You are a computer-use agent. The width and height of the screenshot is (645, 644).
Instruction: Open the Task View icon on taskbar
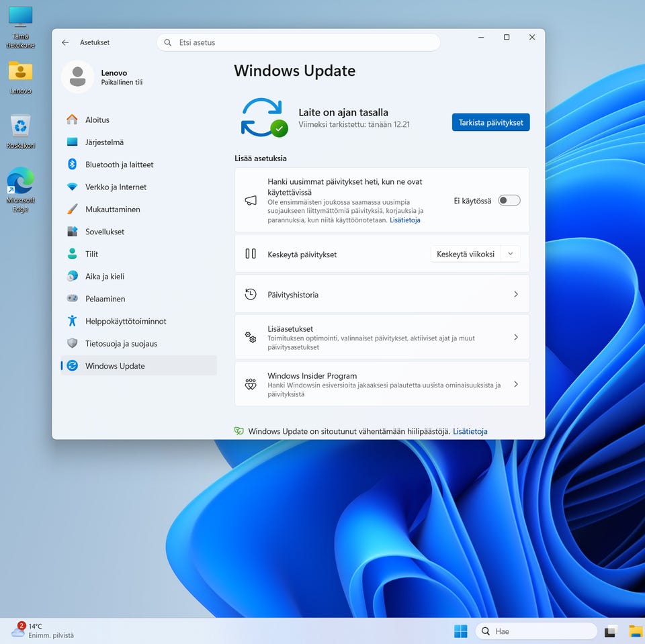point(611,631)
